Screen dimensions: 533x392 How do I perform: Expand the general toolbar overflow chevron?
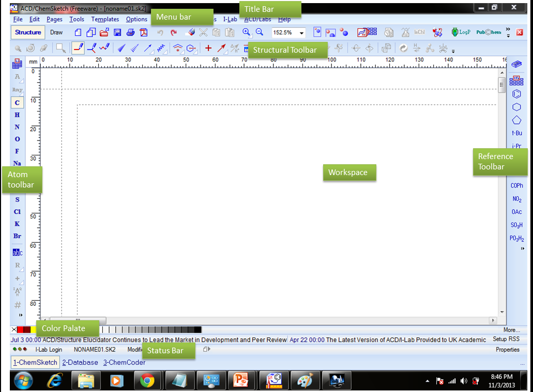(x=508, y=32)
